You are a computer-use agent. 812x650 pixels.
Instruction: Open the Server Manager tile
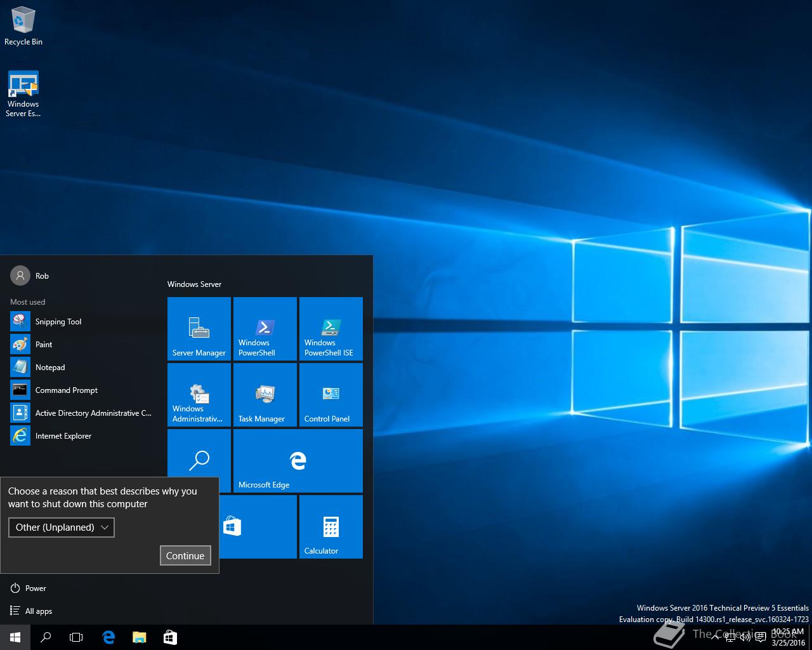coord(199,329)
